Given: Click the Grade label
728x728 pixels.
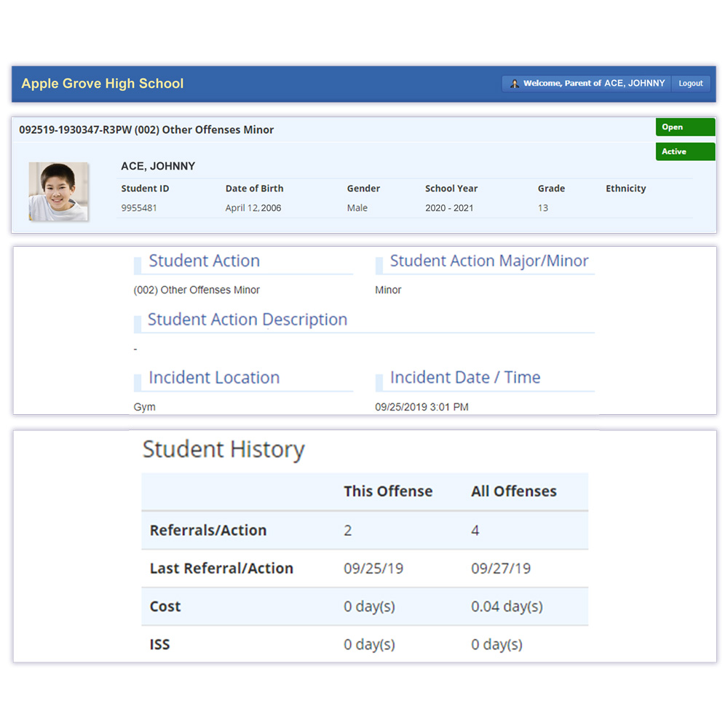Looking at the screenshot, I should point(551,189).
